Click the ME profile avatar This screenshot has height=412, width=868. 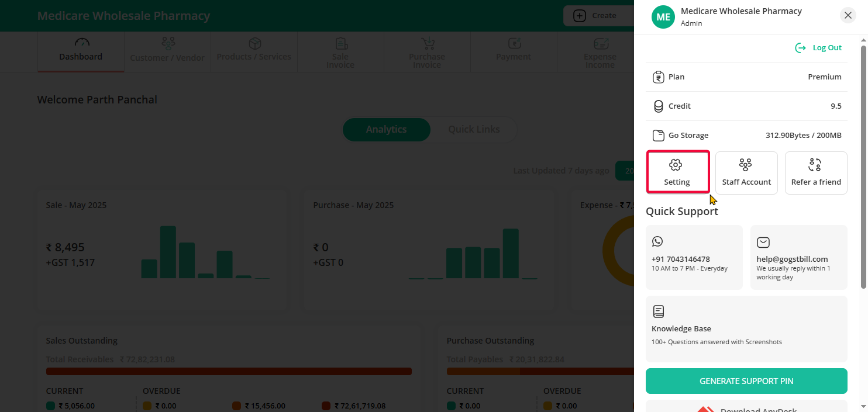[x=663, y=17]
